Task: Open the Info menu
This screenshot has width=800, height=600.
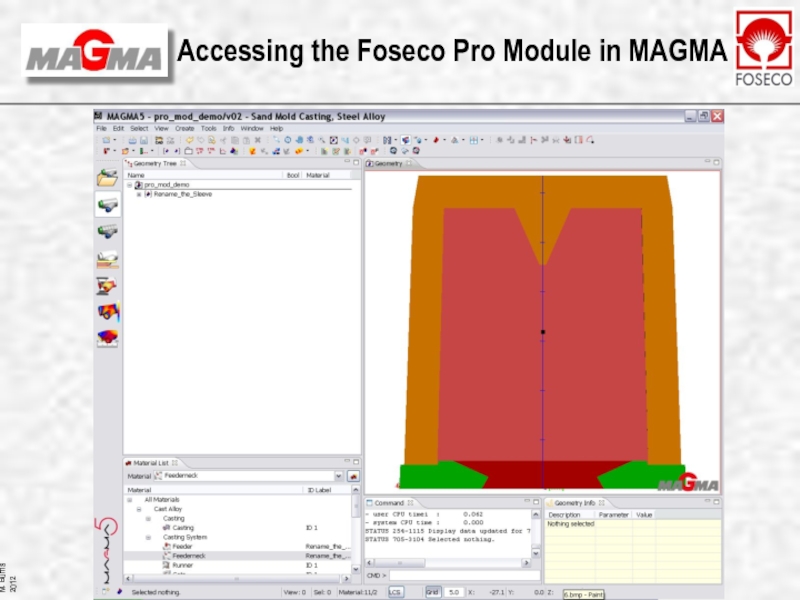Action: [x=229, y=129]
